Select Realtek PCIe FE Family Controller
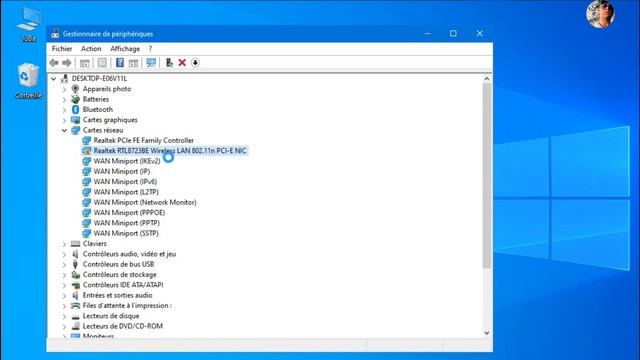The width and height of the screenshot is (640, 360). (143, 140)
